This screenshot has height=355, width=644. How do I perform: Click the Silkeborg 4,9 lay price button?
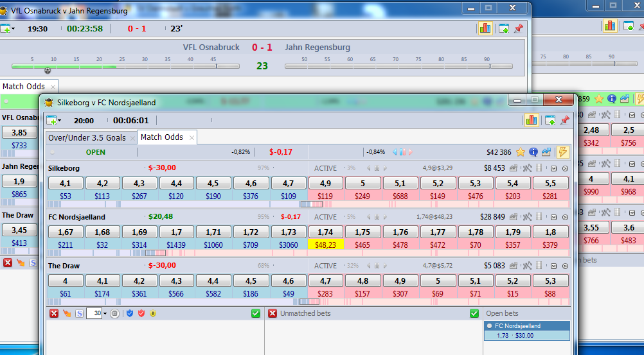(325, 183)
